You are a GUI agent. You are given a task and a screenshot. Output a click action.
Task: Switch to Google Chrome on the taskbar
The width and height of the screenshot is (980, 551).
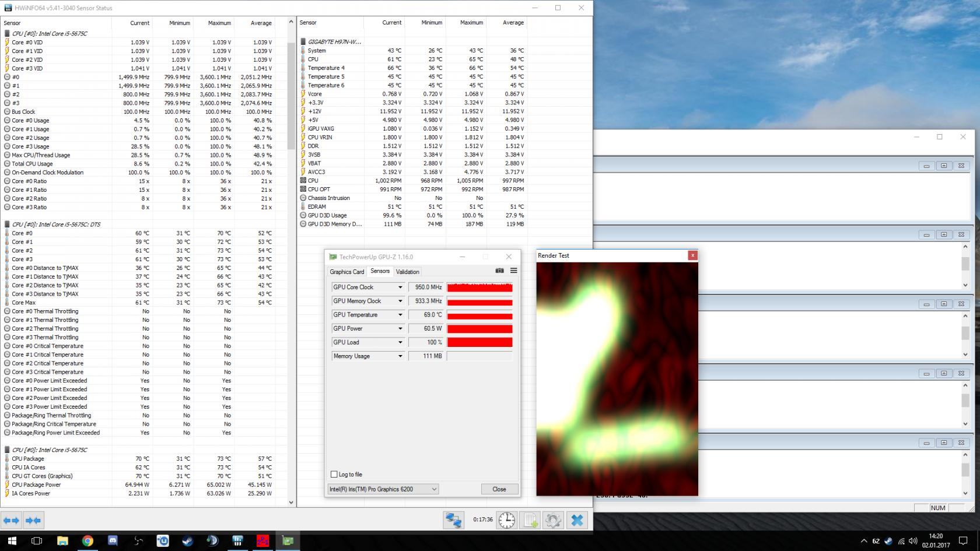(x=87, y=541)
